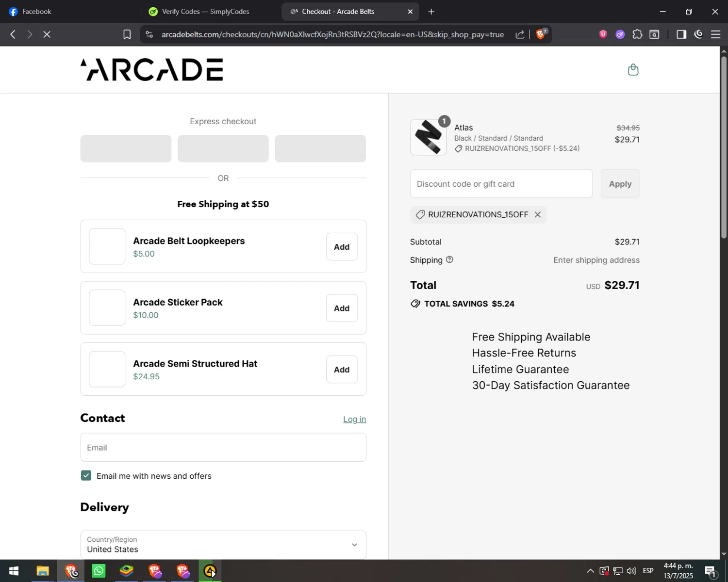Go back using the browser back arrow
728x582 pixels.
13,34
